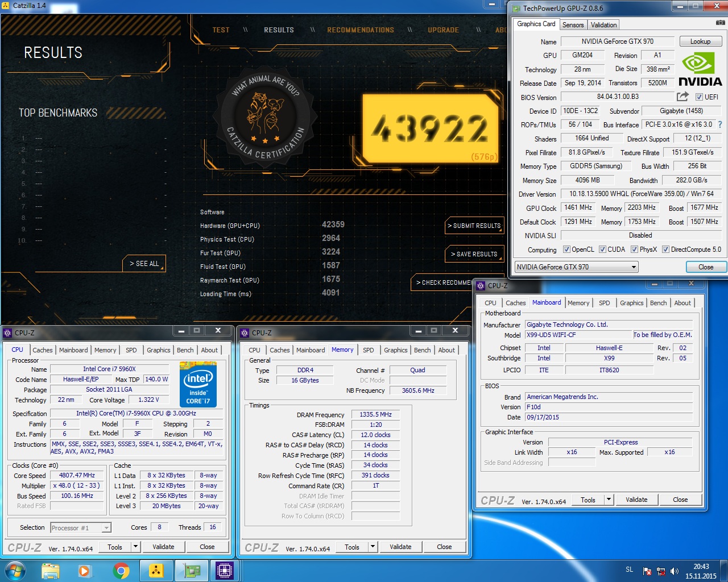The image size is (728, 582).
Task: Expand Tools dropdown arrow in CPU-Z CPU window
Action: (x=135, y=547)
